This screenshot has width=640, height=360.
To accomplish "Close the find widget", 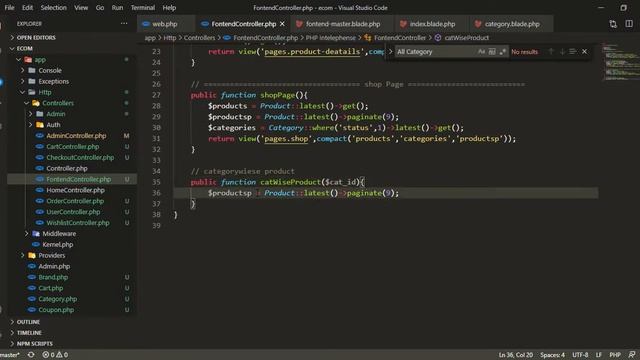I will click(584, 52).
